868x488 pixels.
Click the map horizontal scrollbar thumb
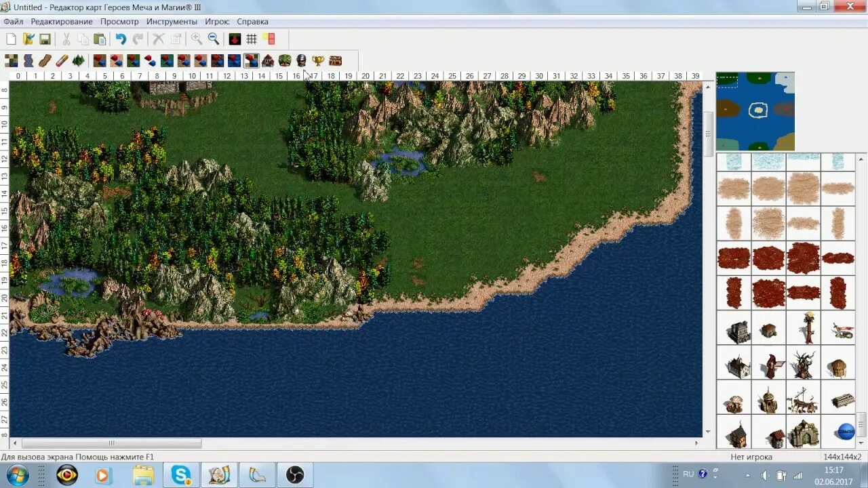pos(112,443)
